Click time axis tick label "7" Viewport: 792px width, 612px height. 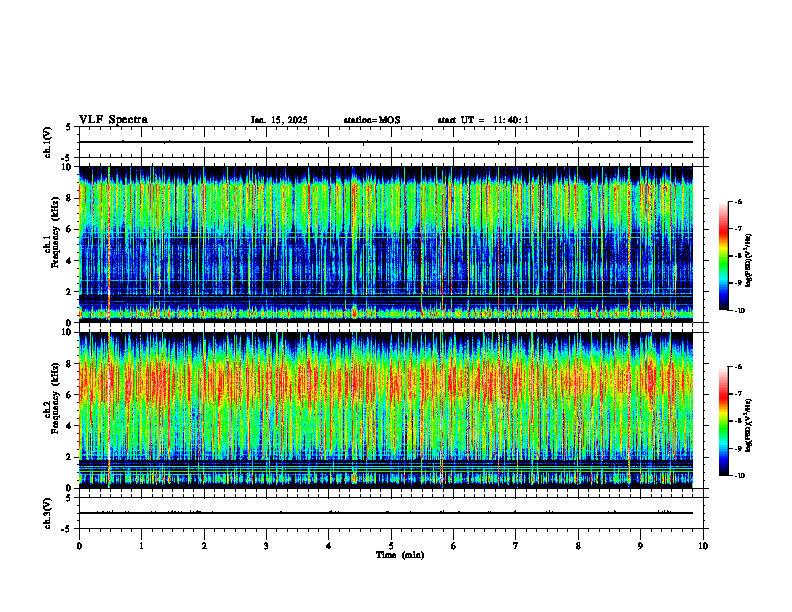point(516,546)
